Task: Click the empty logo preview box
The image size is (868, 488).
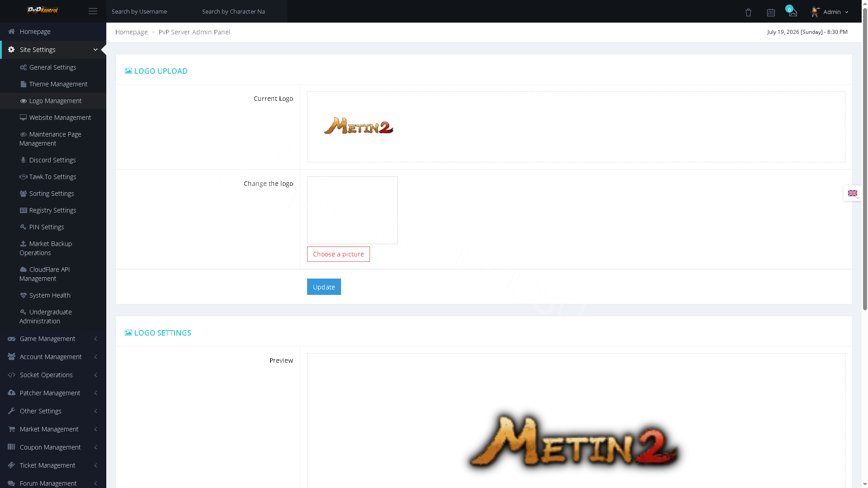Action: pyautogui.click(x=352, y=210)
